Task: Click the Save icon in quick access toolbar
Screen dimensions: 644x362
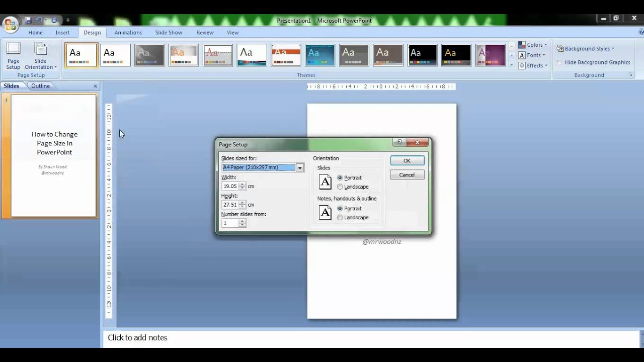Action: (x=28, y=21)
